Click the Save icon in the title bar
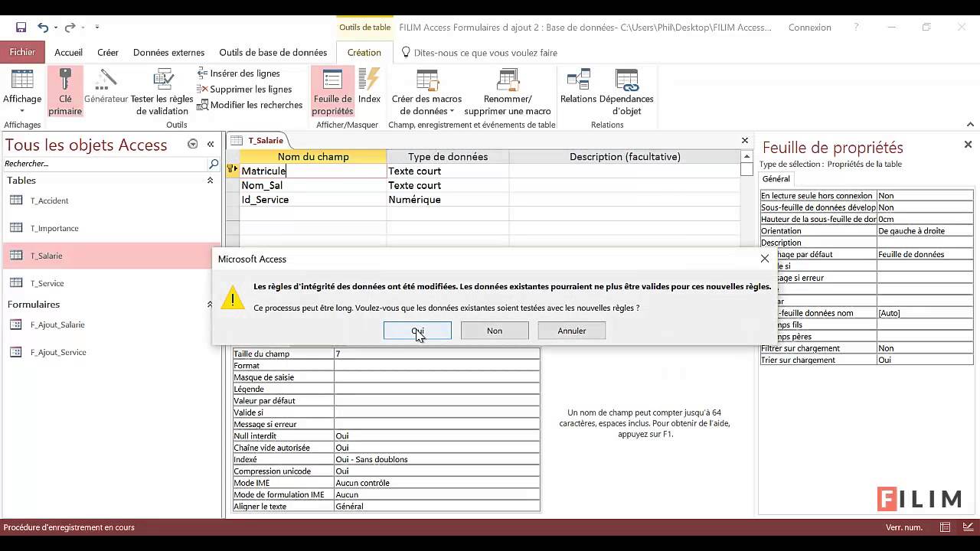This screenshot has height=551, width=980. pyautogui.click(x=21, y=28)
